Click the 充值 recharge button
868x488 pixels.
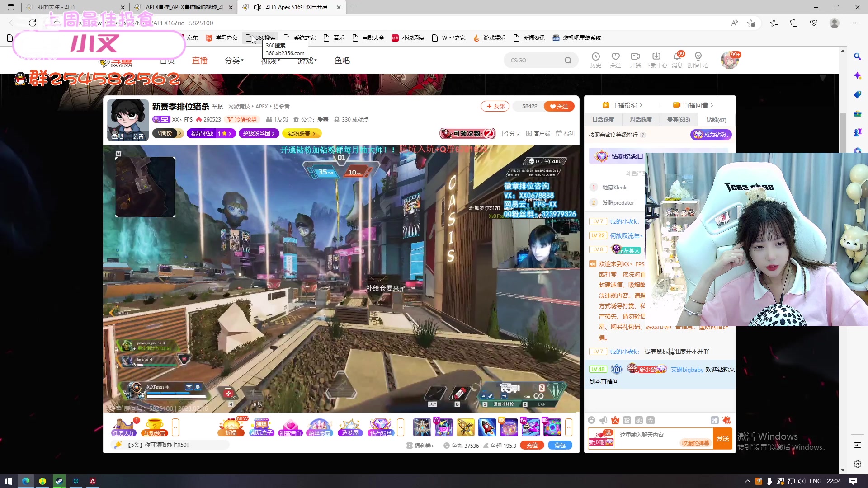532,446
